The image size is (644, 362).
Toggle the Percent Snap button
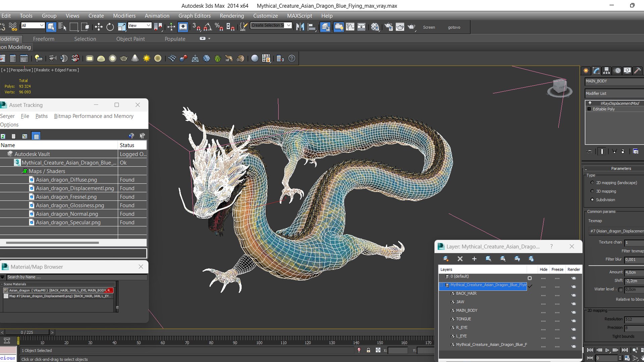219,27
